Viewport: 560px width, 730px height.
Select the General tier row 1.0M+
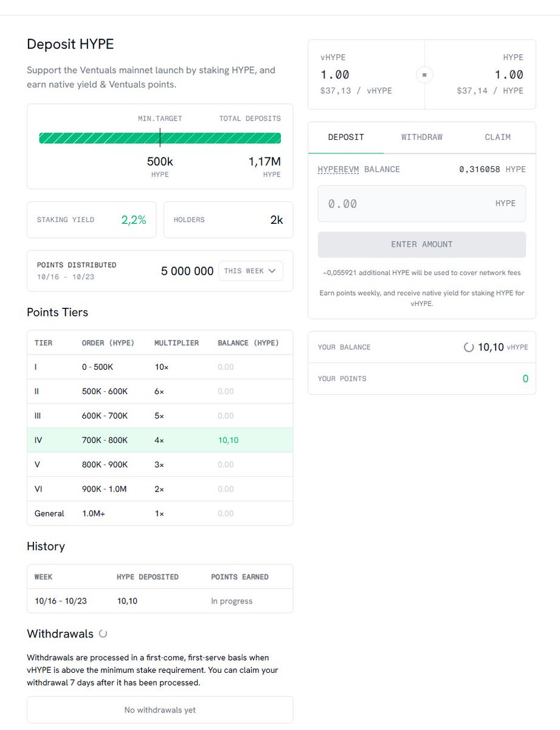pyautogui.click(x=160, y=513)
